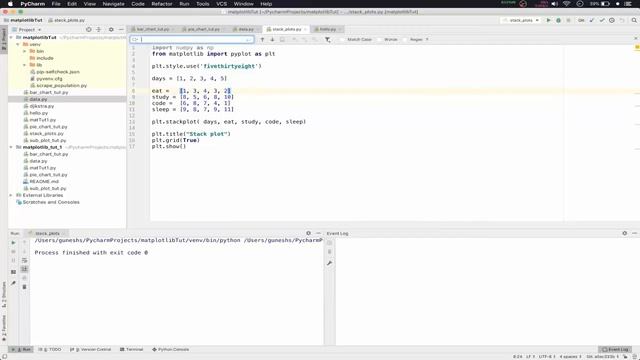
Task: Toggle the Regex search option
Action: point(413,40)
